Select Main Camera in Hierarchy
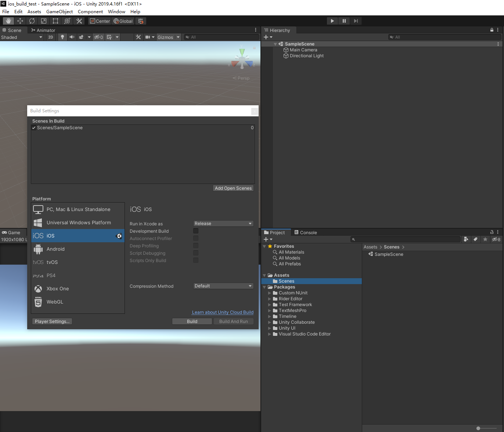The width and height of the screenshot is (504, 432). [x=303, y=50]
